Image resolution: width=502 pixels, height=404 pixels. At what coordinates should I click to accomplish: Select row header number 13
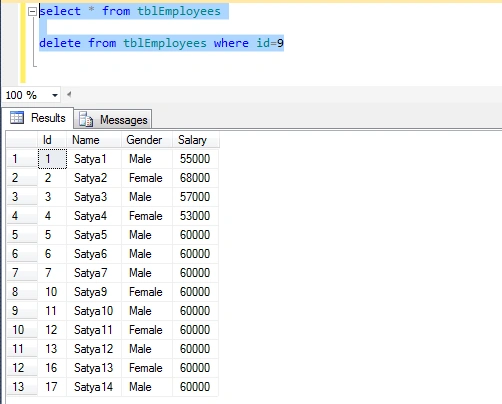coord(22,387)
